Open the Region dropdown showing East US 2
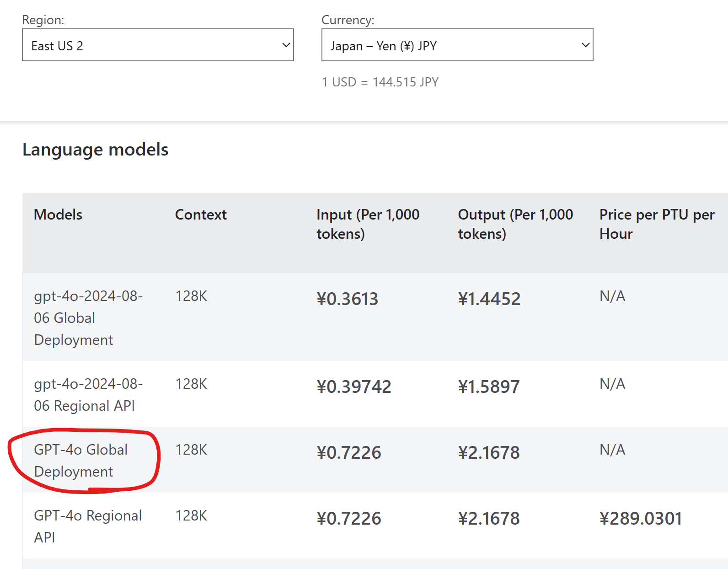 coord(158,45)
